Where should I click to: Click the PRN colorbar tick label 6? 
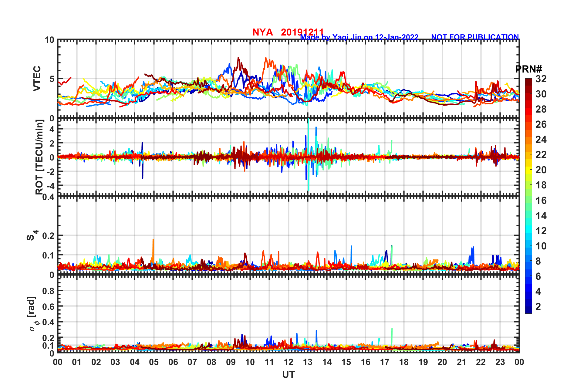[x=538, y=276]
